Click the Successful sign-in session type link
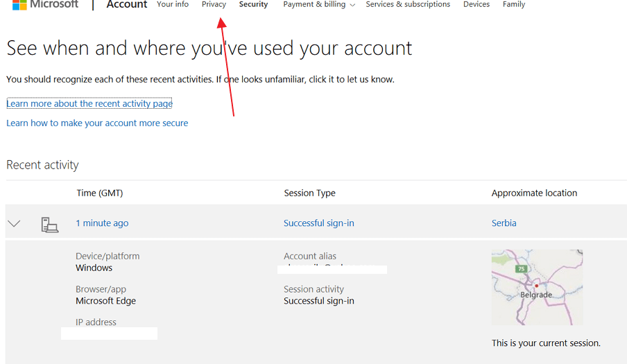627x364 pixels. click(x=318, y=223)
